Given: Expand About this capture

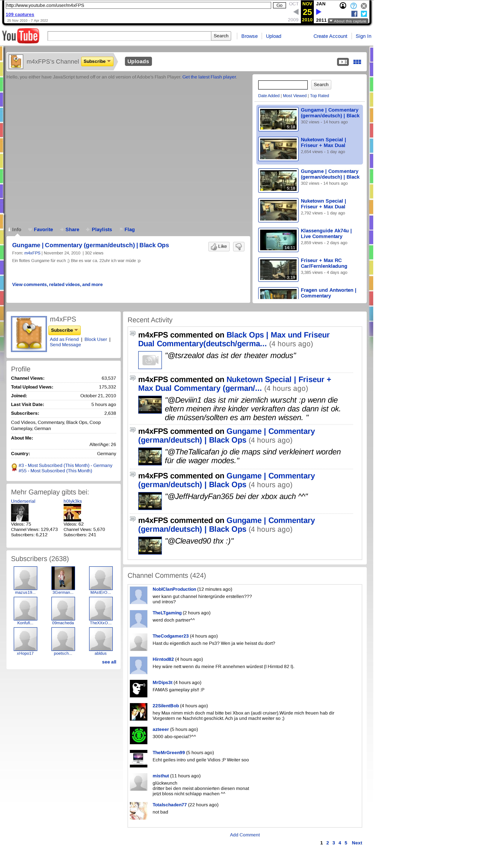Looking at the screenshot, I should 348,21.
